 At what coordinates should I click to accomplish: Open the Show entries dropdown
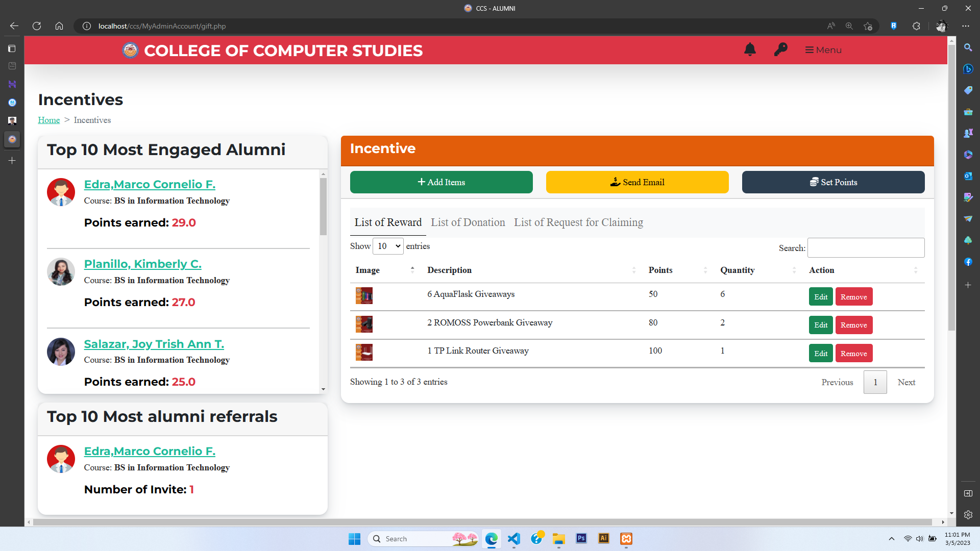point(388,246)
